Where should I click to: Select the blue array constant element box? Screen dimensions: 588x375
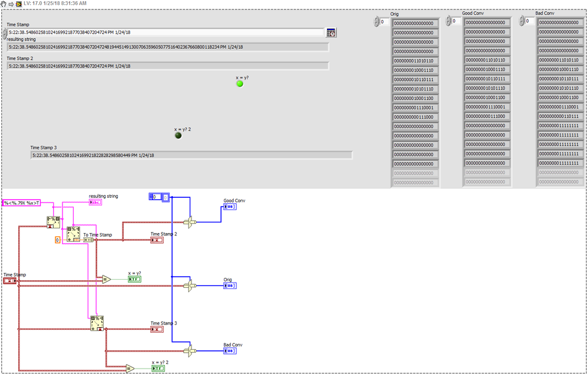(166, 197)
